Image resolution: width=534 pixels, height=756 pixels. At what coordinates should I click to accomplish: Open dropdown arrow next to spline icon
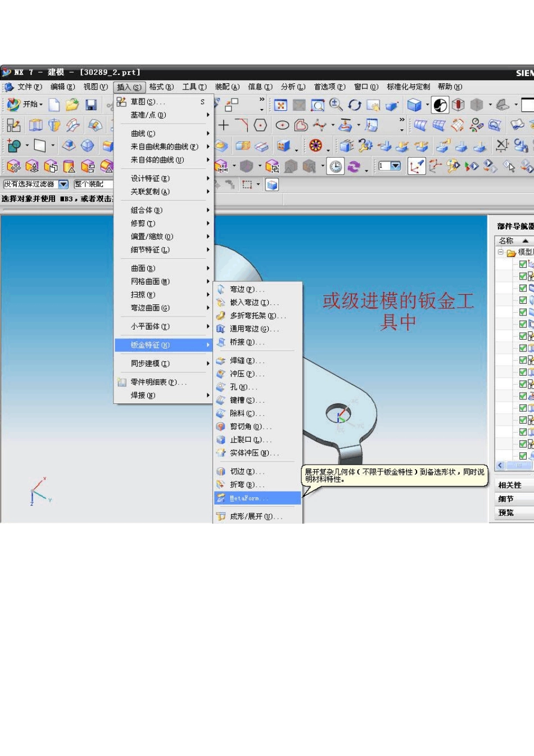[332, 125]
